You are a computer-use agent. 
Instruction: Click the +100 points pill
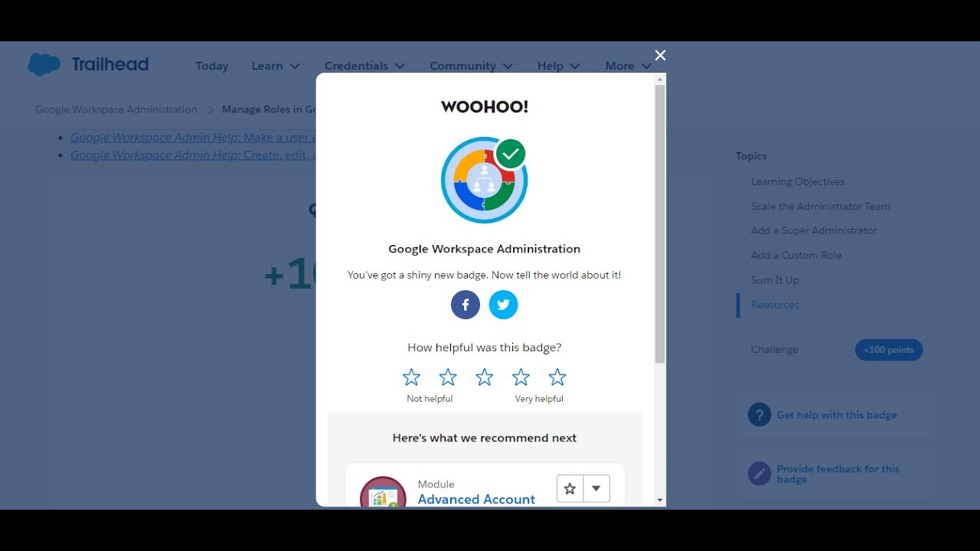[x=889, y=350]
